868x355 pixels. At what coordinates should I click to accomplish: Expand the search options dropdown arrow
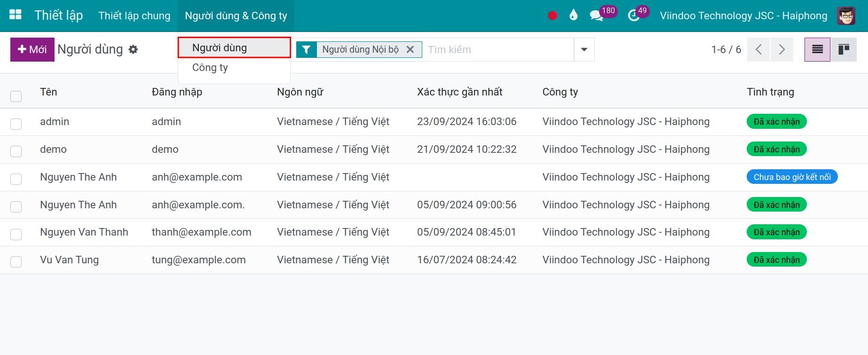(x=584, y=49)
